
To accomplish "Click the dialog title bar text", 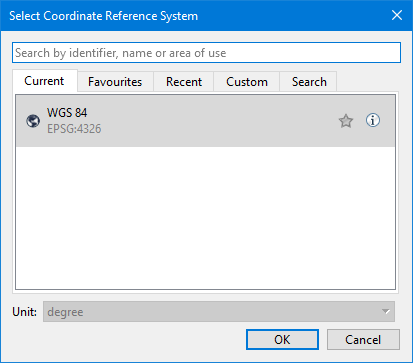I will (x=104, y=16).
